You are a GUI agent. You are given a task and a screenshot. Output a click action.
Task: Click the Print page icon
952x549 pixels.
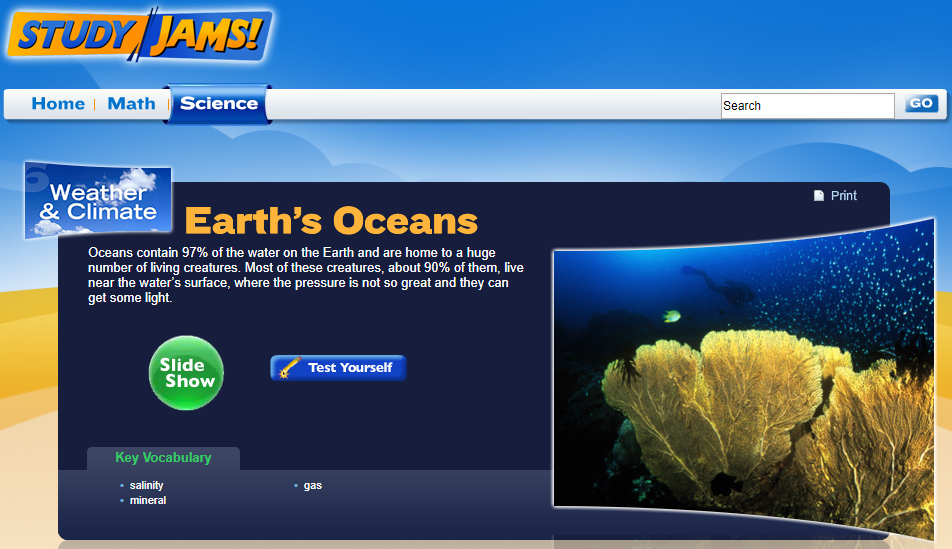(x=818, y=196)
